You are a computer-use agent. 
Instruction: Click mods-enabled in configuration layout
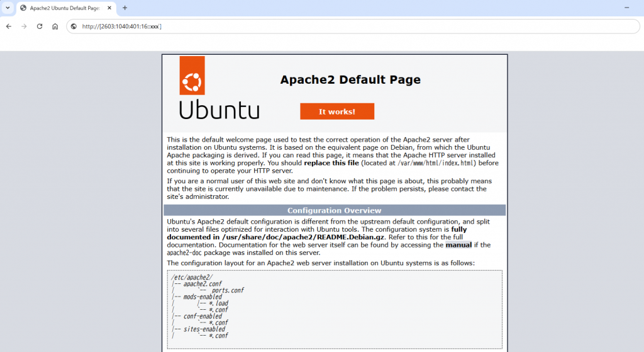click(x=203, y=297)
